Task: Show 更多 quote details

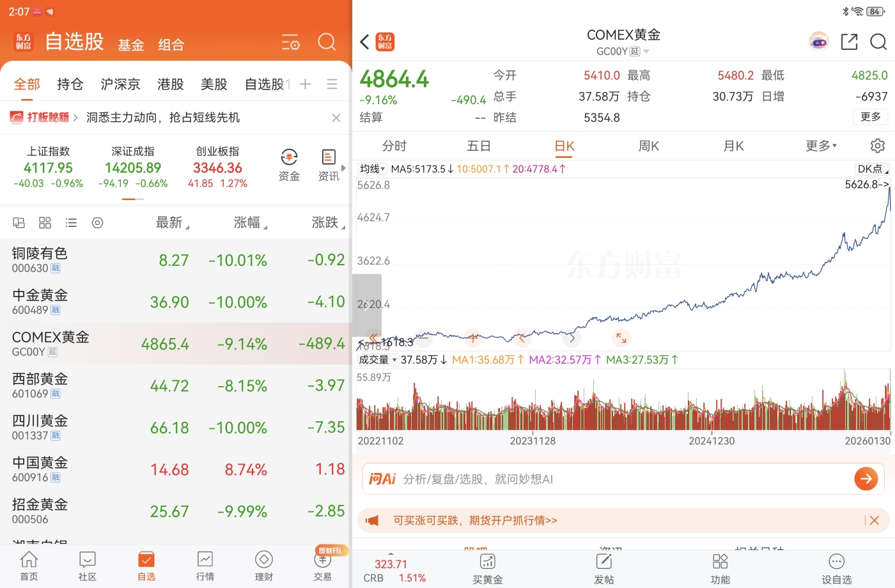Action: 870,116
